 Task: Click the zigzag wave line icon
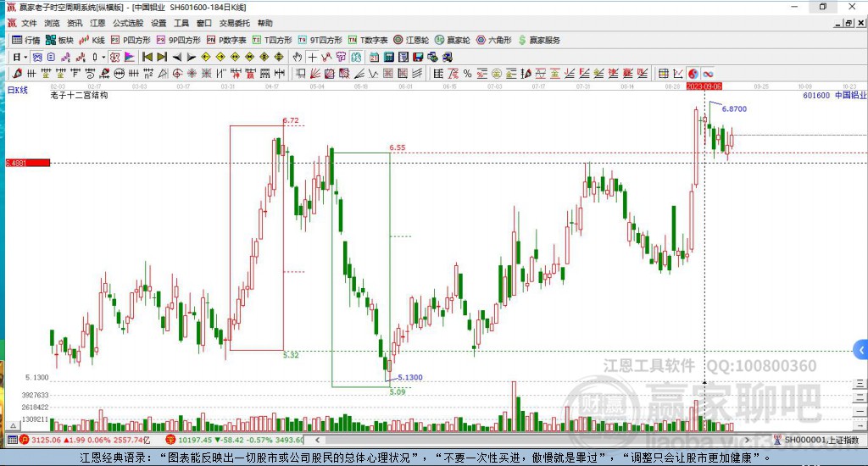pos(374,74)
